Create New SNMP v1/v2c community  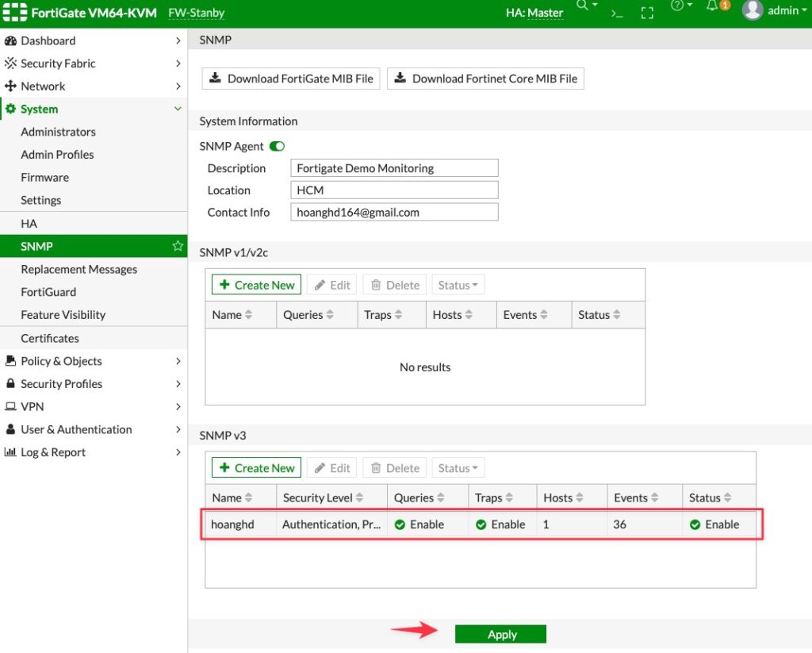pyautogui.click(x=256, y=285)
